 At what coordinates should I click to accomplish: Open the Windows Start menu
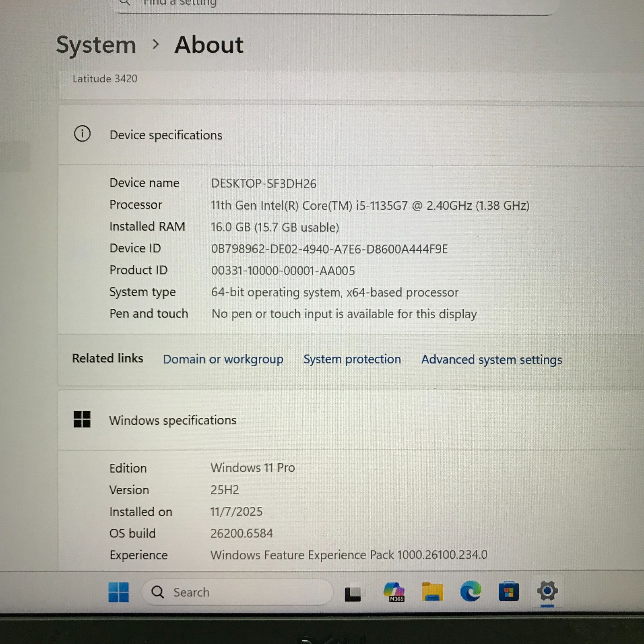118,592
